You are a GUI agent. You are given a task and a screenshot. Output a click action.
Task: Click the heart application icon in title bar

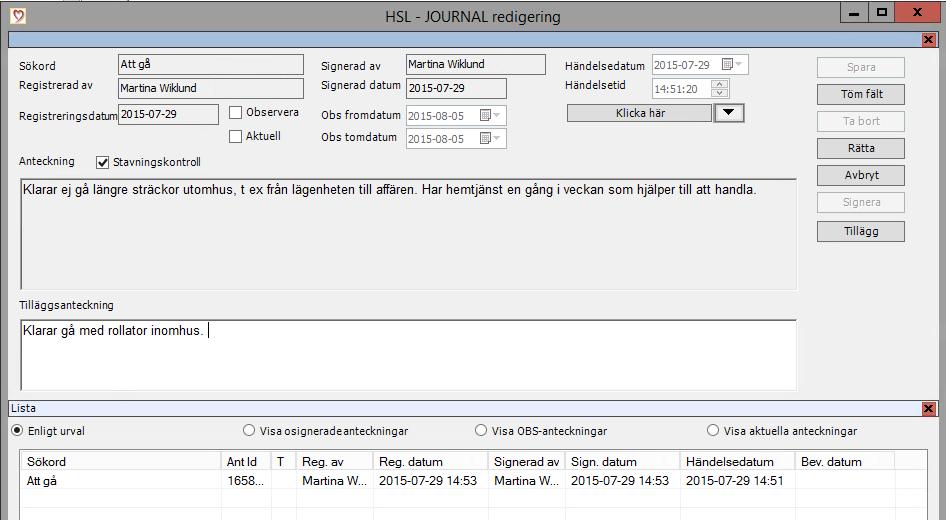[17, 16]
